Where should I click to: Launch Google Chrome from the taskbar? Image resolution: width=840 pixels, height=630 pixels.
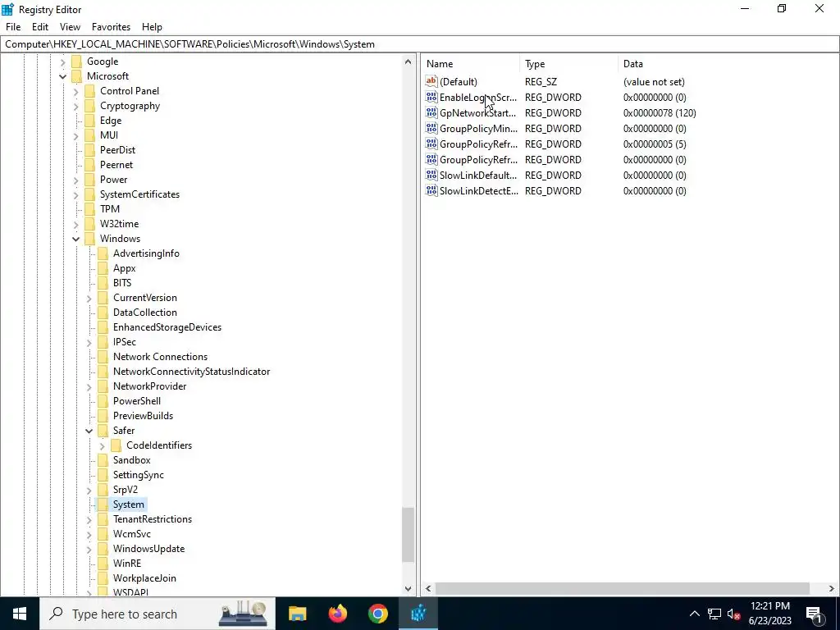[x=377, y=614]
